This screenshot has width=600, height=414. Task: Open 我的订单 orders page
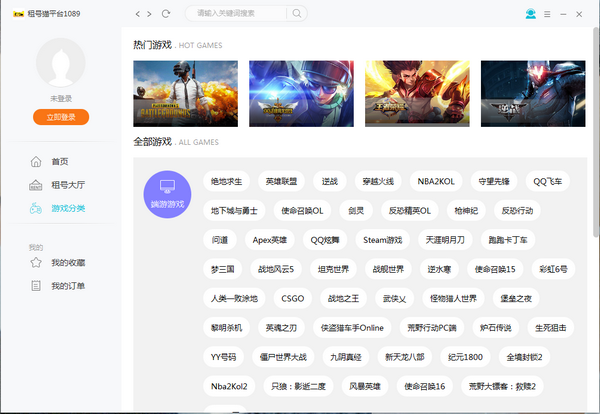[68, 286]
